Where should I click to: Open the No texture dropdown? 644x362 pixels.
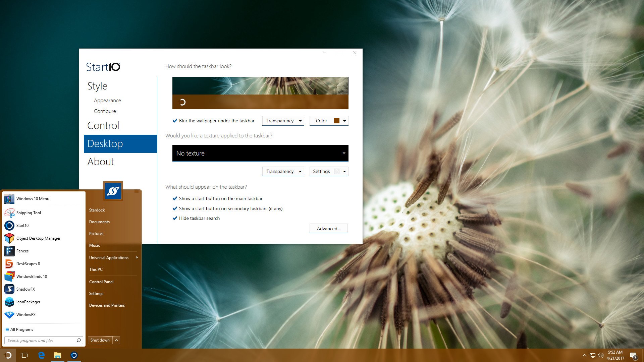click(x=260, y=153)
